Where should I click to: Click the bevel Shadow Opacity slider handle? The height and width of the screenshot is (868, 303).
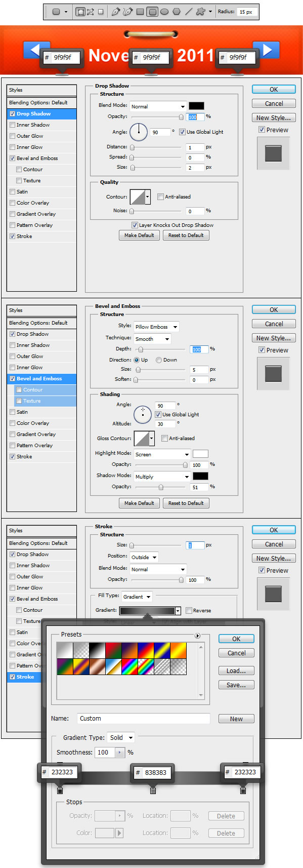(161, 487)
